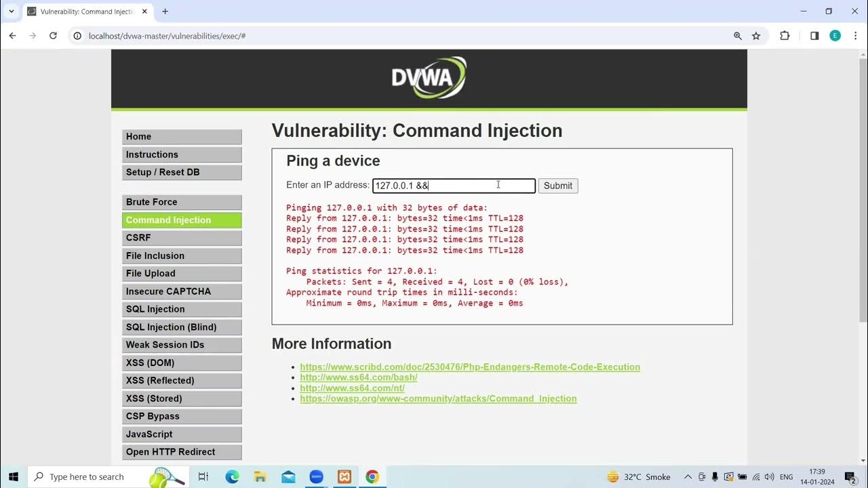Screen dimensions: 868x488
Task: Switch to Chrome on taskbar
Action: [x=372, y=476]
